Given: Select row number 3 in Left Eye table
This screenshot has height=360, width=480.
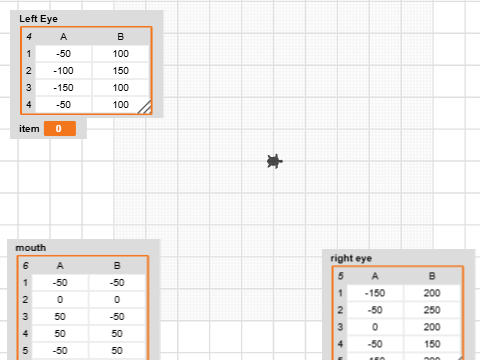Looking at the screenshot, I should (x=29, y=88).
